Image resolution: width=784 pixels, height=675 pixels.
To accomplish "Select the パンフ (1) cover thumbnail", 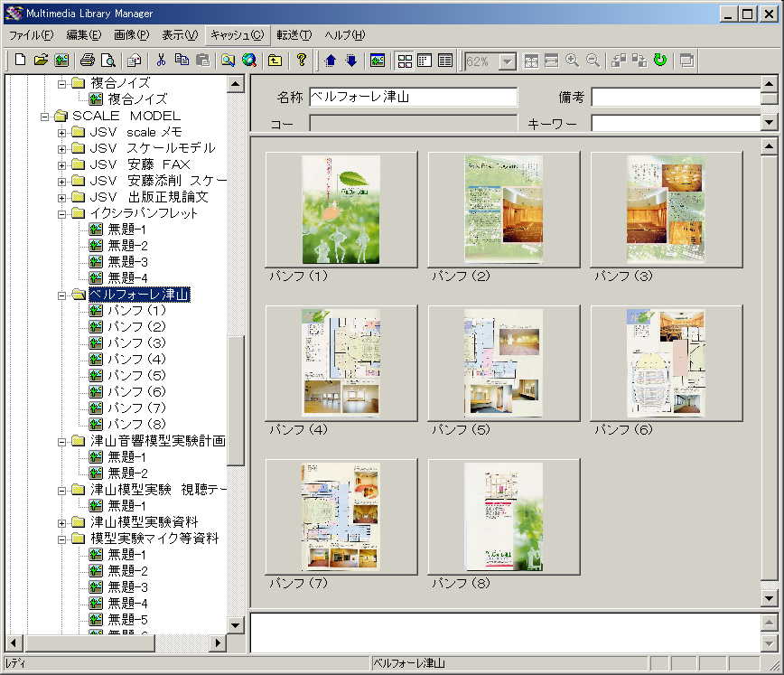I will 341,210.
